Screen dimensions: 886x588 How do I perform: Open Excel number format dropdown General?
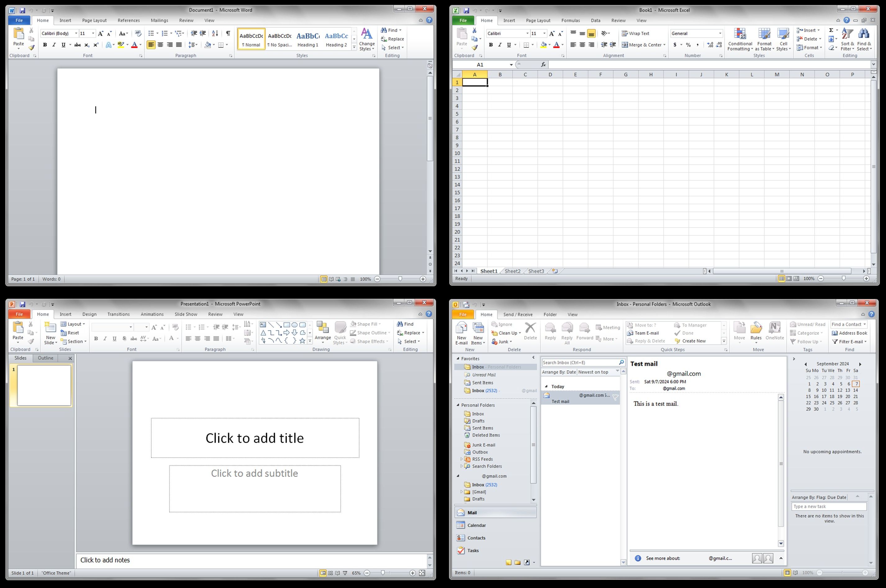point(720,34)
